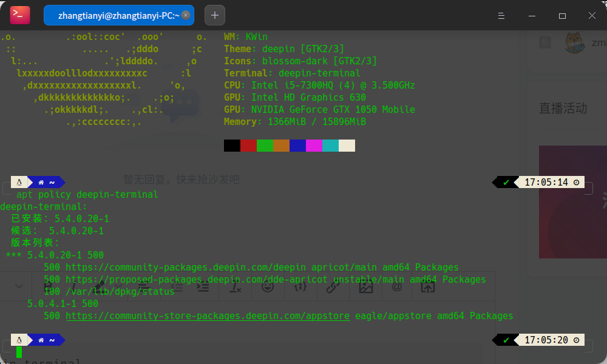607x364 pixels.
Task: Click the deepin-terminal app icon in title bar
Action: [x=20, y=15]
